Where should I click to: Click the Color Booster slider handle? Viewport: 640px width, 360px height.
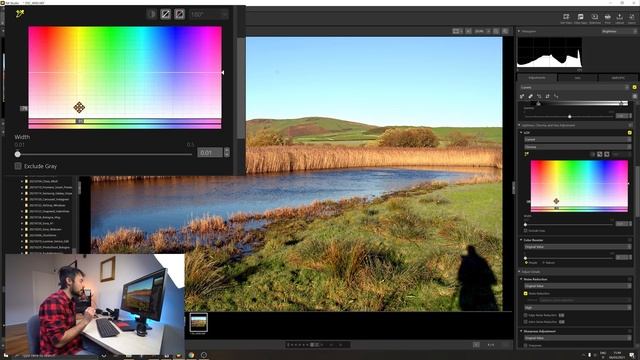[525, 258]
